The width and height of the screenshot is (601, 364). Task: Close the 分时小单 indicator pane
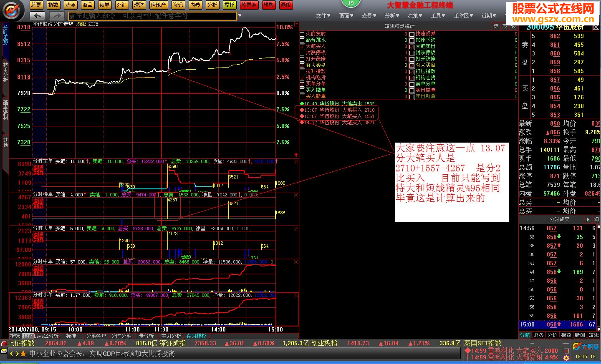tap(296, 295)
